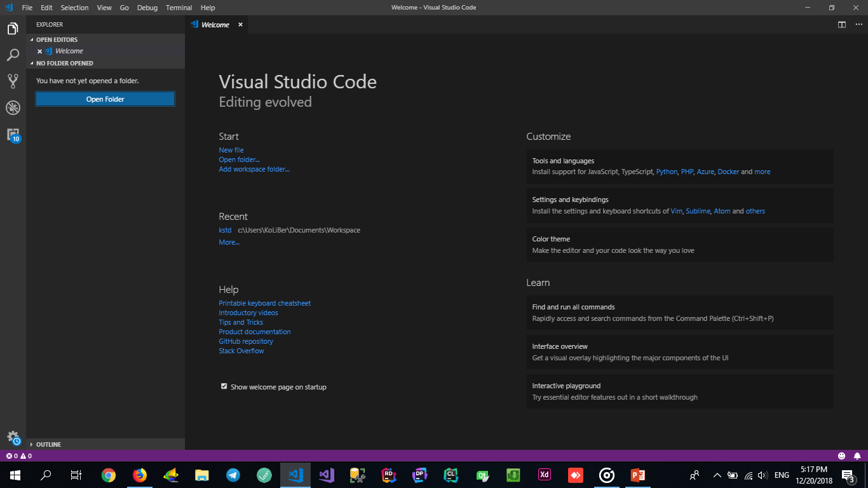Click the feedback smiley in status bar
The width and height of the screenshot is (868, 488).
click(841, 456)
